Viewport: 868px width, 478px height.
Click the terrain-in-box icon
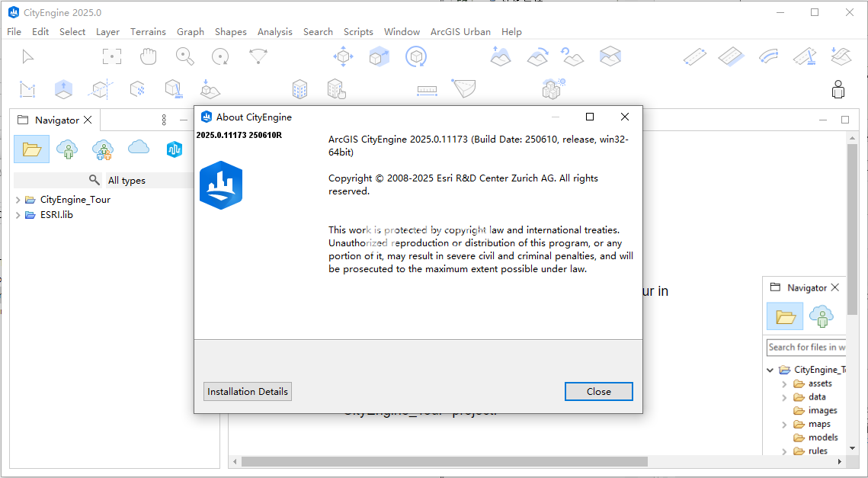(x=610, y=56)
